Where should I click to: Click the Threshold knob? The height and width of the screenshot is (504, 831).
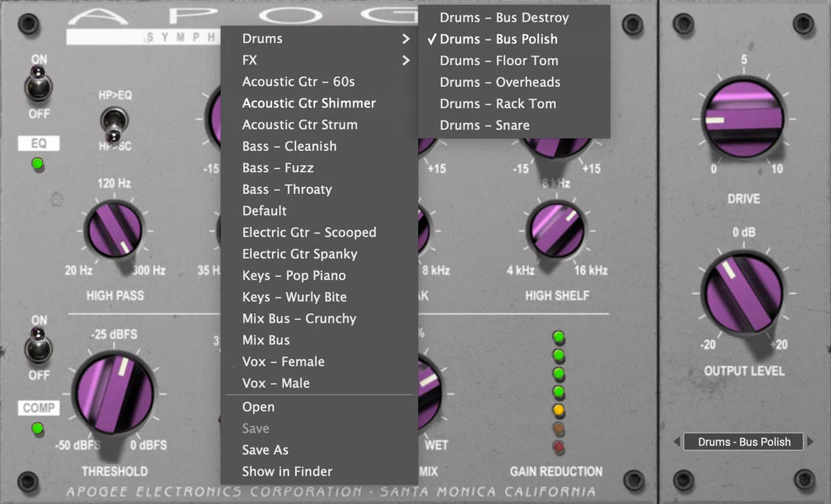click(x=115, y=391)
